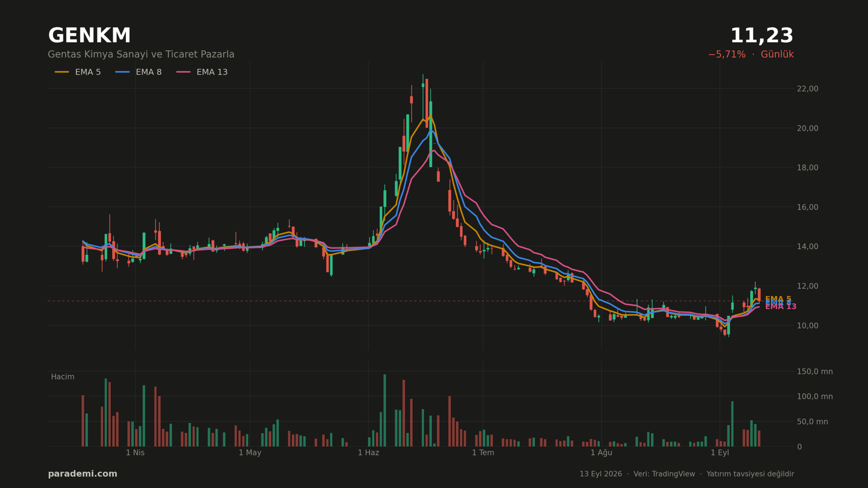Image resolution: width=868 pixels, height=488 pixels.
Task: Select the 'Günlük' interval label
Action: (x=777, y=54)
